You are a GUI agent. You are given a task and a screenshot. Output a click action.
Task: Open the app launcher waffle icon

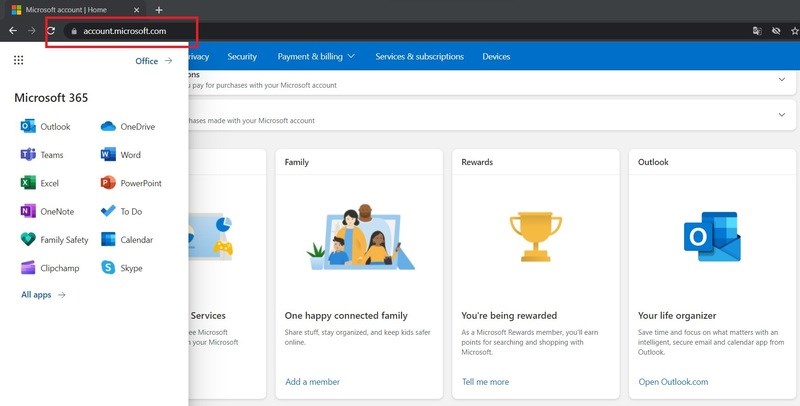coord(18,60)
